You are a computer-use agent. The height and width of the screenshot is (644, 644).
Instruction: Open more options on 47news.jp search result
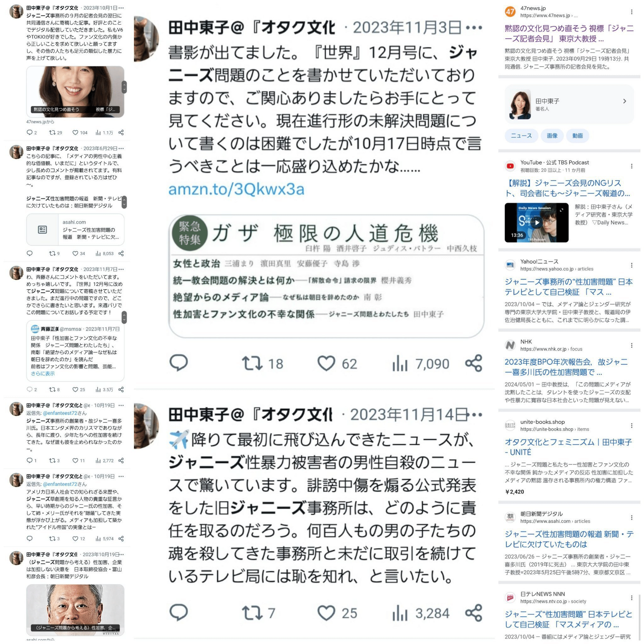click(631, 12)
